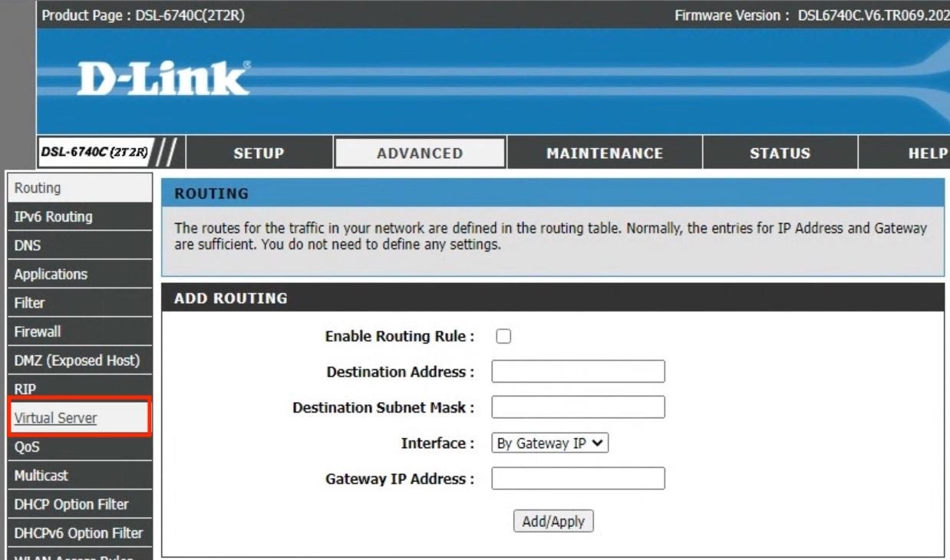Switch to the MAINTENANCE tab

604,153
